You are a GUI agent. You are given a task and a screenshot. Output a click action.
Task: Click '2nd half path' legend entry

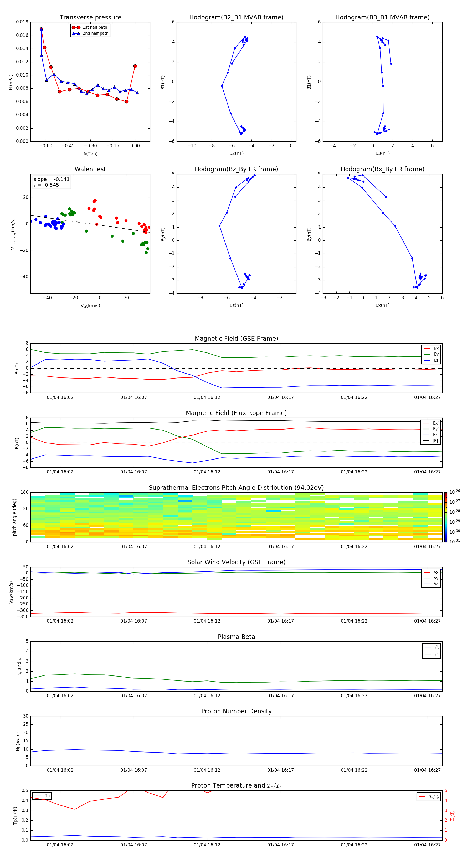(x=90, y=33)
